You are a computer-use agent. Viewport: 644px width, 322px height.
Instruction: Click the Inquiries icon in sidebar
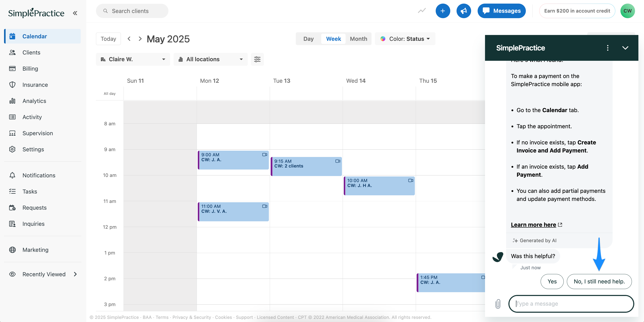12,224
